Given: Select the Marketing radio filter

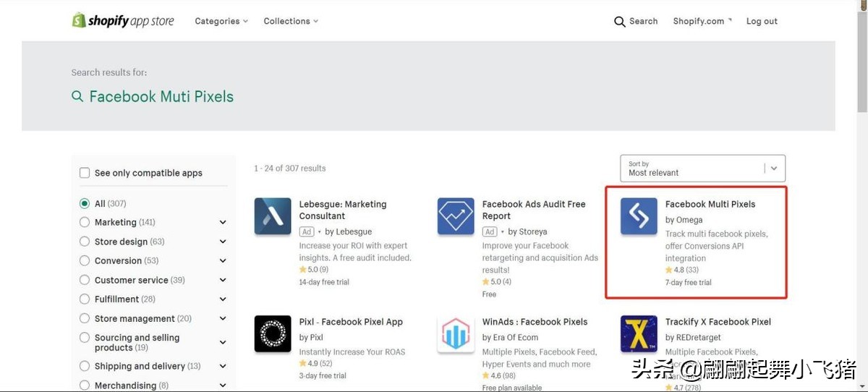Looking at the screenshot, I should (85, 222).
